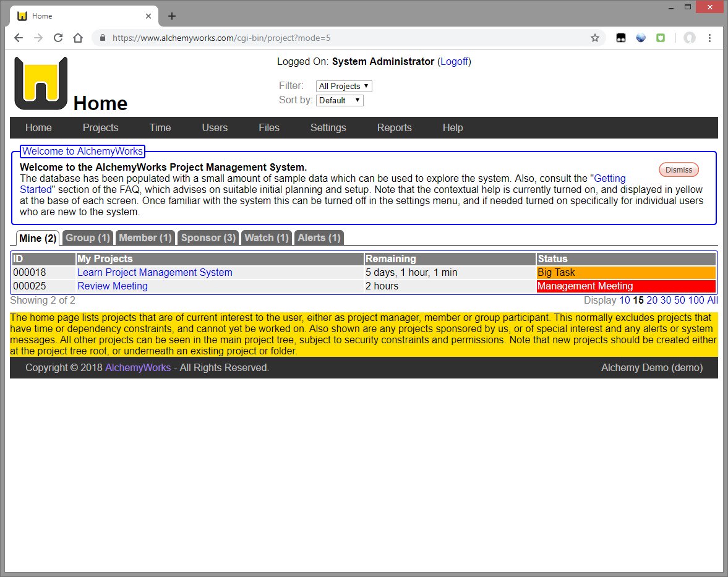Viewport: 728px width, 577px height.
Task: Dismiss the welcome message
Action: [679, 170]
